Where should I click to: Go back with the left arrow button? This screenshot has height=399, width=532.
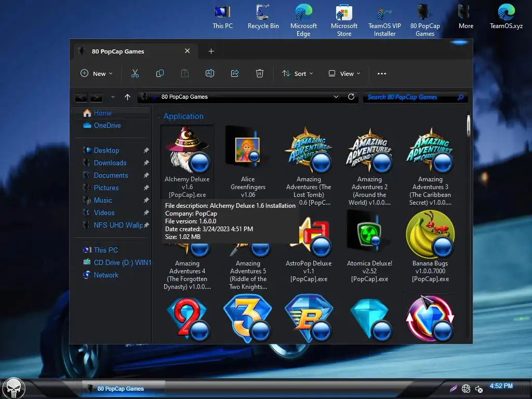tap(81, 97)
